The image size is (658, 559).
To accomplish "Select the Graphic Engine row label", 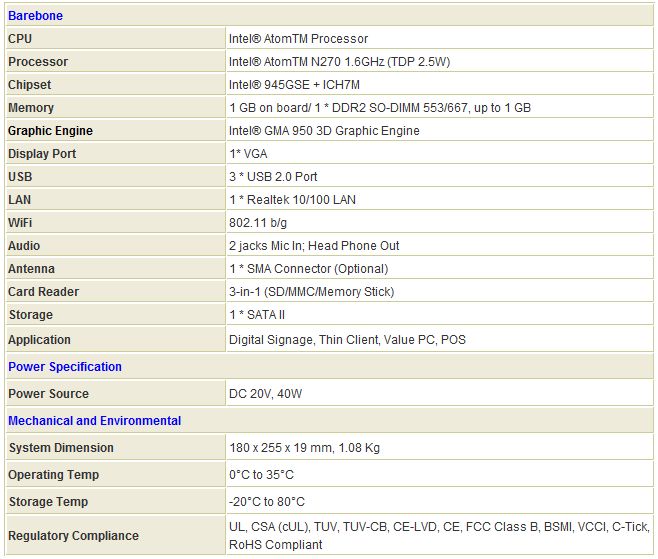I will click(x=50, y=131).
